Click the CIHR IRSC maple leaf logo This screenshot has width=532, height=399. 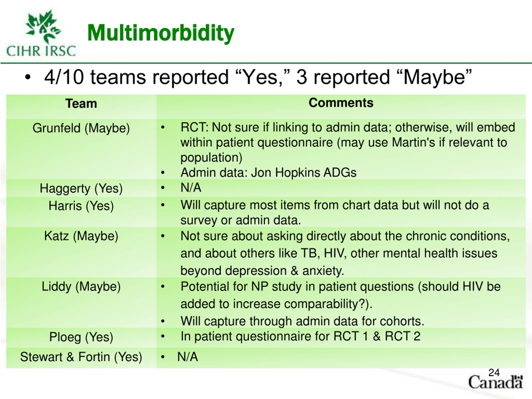coord(43,26)
